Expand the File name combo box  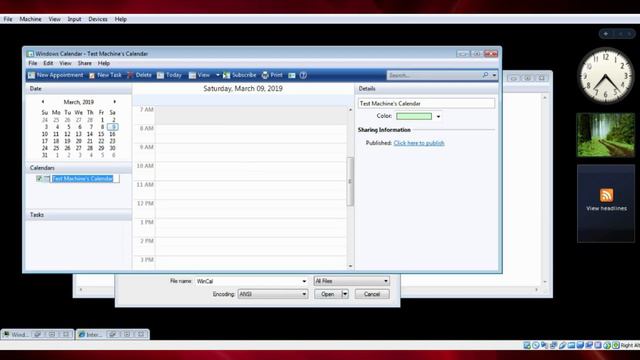[x=304, y=281]
